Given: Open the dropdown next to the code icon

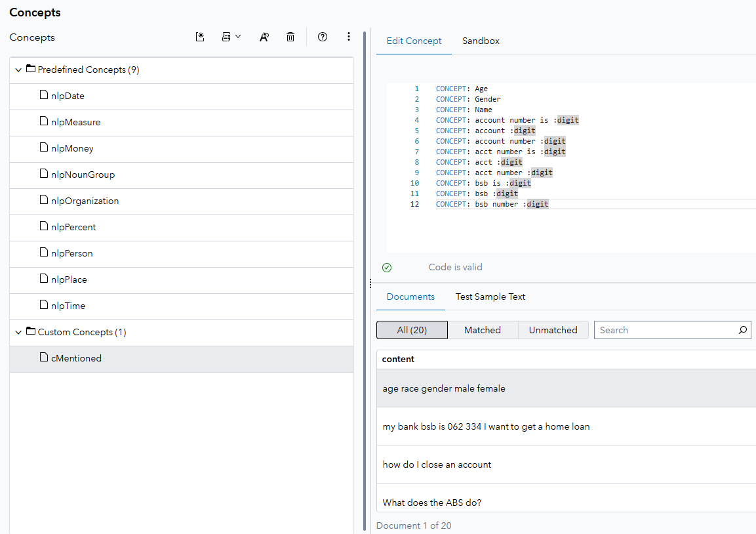Looking at the screenshot, I should tap(238, 37).
